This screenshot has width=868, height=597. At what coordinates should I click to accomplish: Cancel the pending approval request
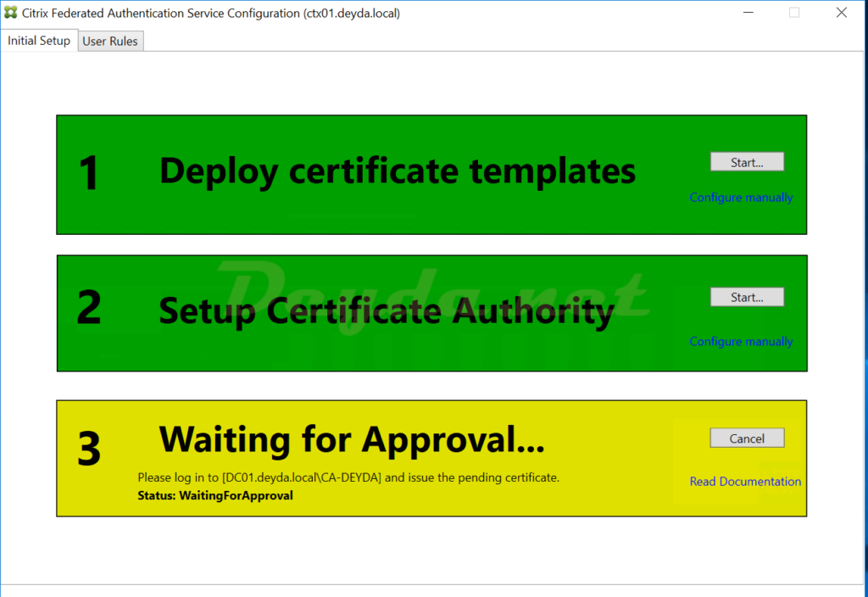click(x=747, y=438)
